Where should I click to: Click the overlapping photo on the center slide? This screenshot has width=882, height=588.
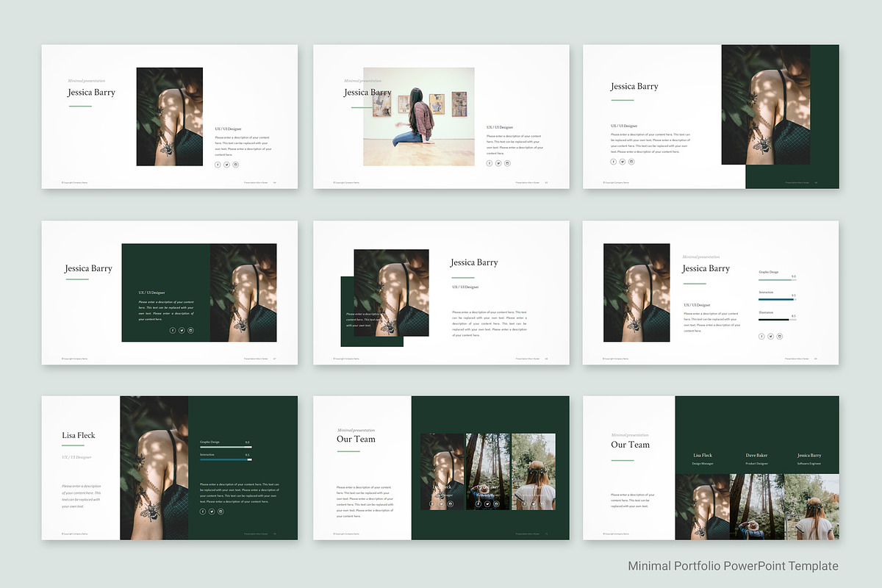click(391, 293)
